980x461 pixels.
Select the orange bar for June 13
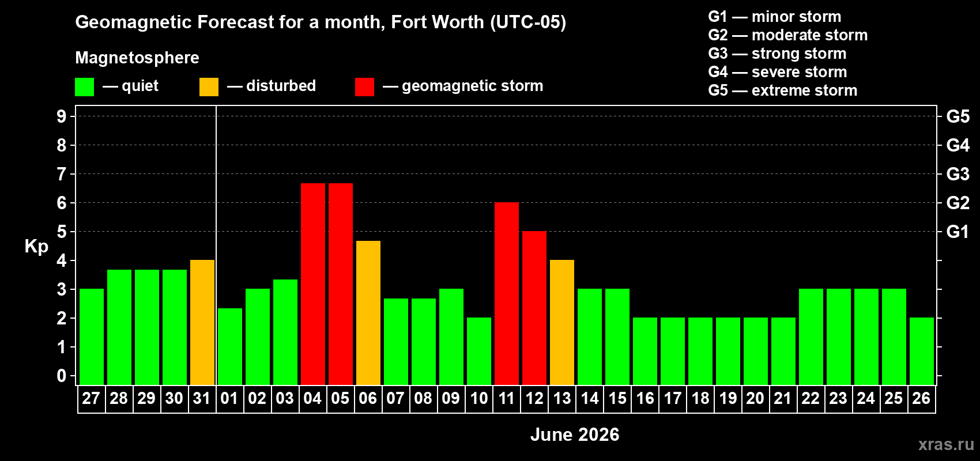[x=562, y=323]
